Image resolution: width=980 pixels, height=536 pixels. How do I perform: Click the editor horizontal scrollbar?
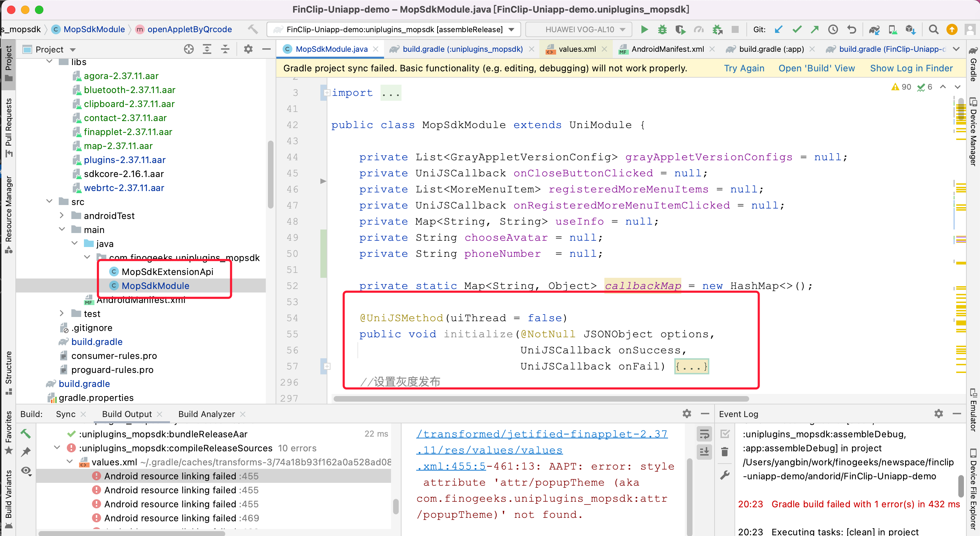[x=541, y=399]
